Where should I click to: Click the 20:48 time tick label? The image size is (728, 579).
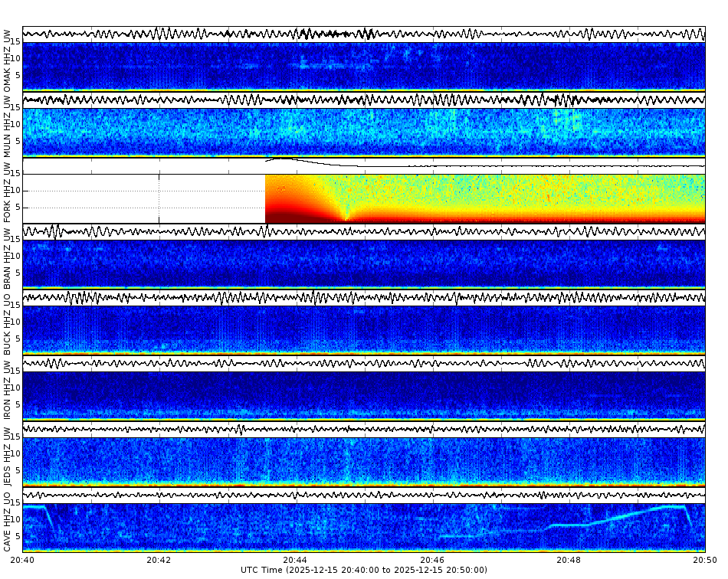[568, 560]
